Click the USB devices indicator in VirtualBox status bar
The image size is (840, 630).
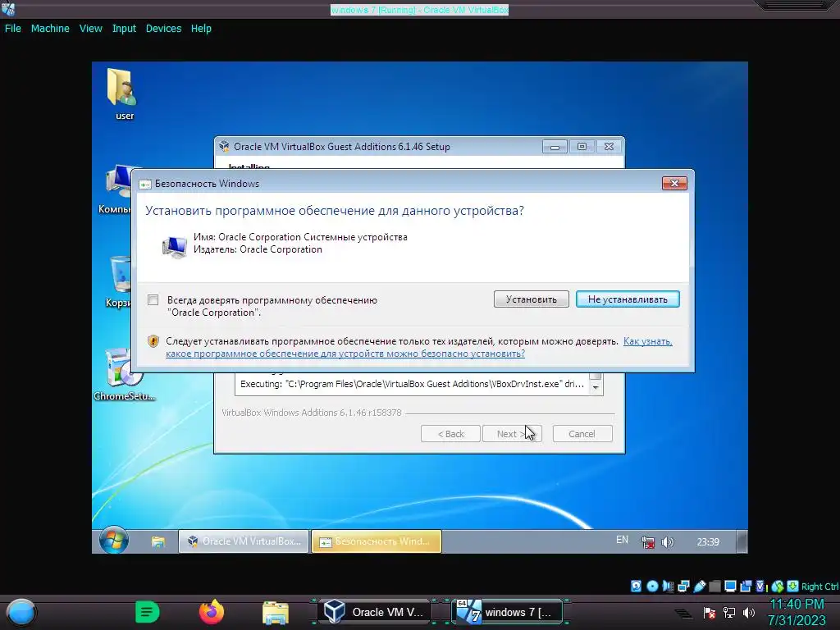[699, 586]
